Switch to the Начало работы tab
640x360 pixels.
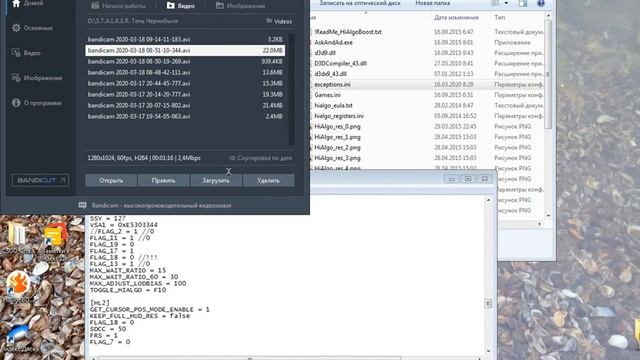coord(119,6)
